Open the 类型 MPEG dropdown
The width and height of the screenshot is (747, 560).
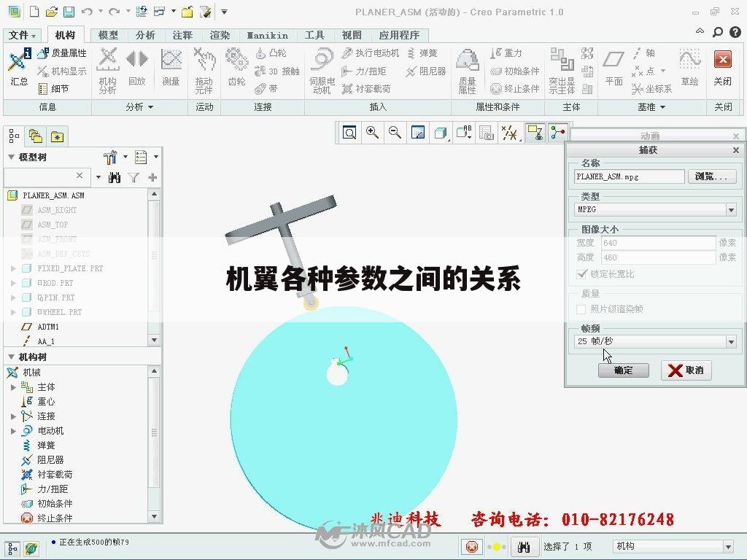731,209
